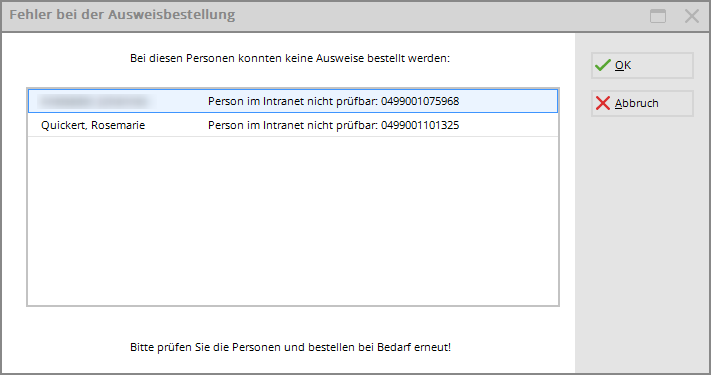The image size is (711, 375).
Task: Click error text ending in 0499001075968
Action: [333, 101]
